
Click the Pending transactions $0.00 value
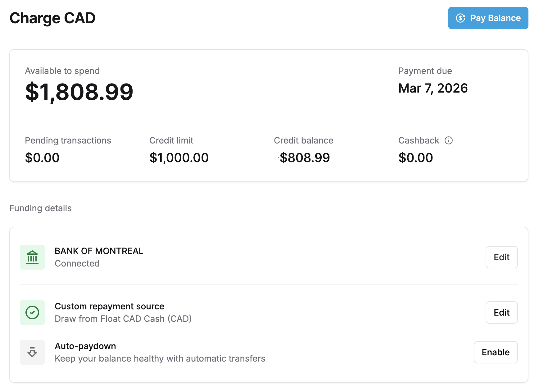pos(42,158)
